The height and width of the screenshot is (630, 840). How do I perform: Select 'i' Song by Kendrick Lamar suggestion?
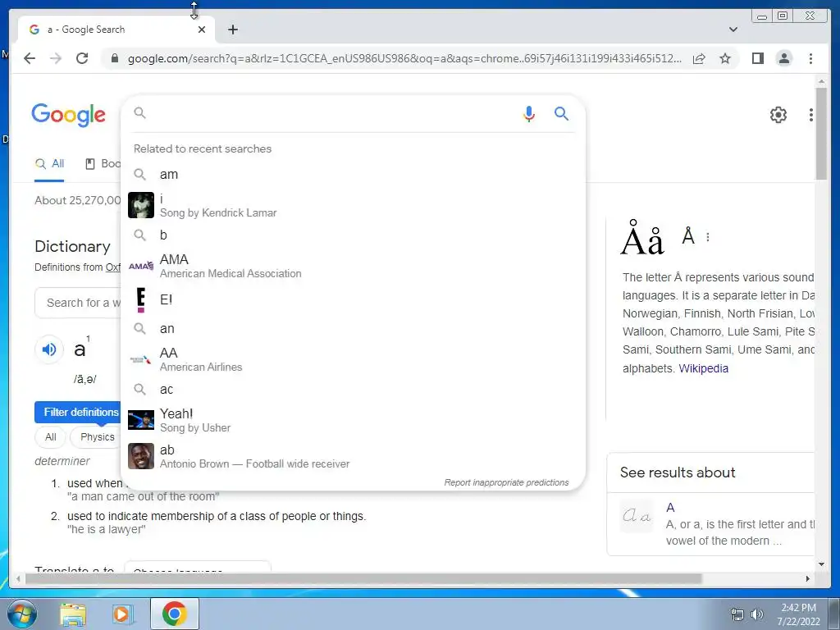tap(353, 205)
